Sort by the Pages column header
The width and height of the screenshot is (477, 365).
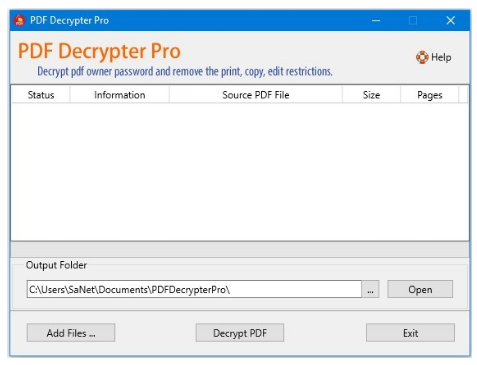(430, 95)
